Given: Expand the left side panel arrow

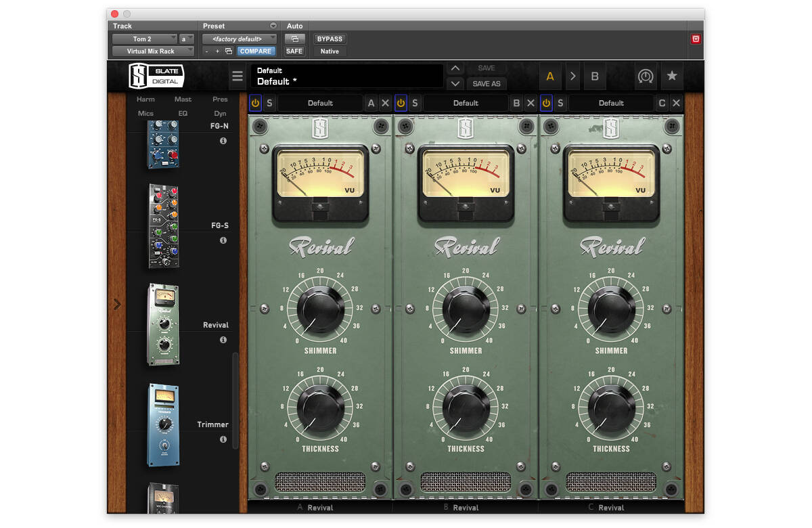Looking at the screenshot, I should point(117,305).
